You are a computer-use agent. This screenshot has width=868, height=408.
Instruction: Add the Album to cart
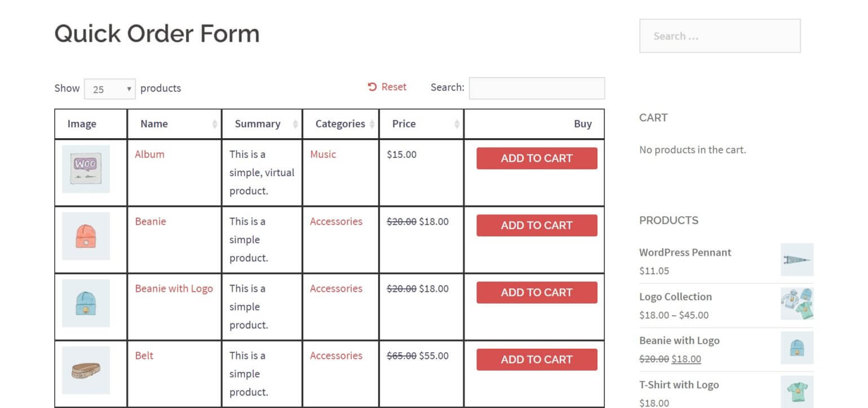pyautogui.click(x=537, y=159)
